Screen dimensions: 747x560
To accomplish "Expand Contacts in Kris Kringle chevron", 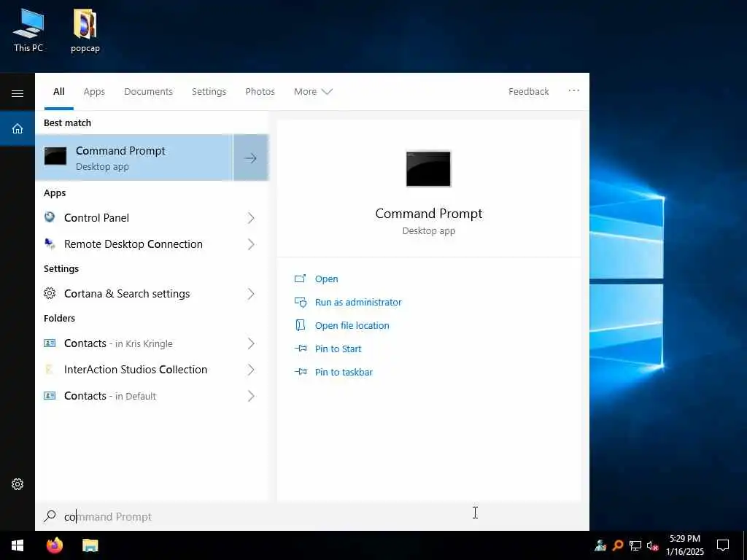I will coord(251,343).
